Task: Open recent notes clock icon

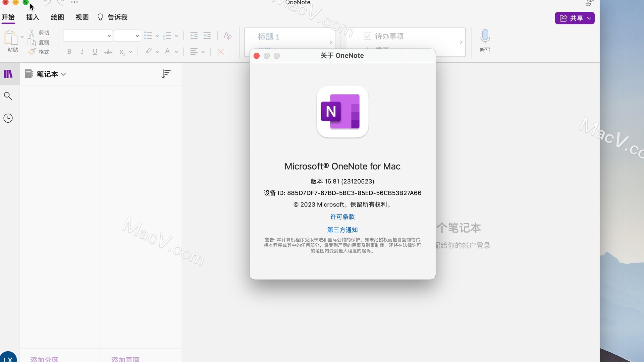Action: (8, 118)
